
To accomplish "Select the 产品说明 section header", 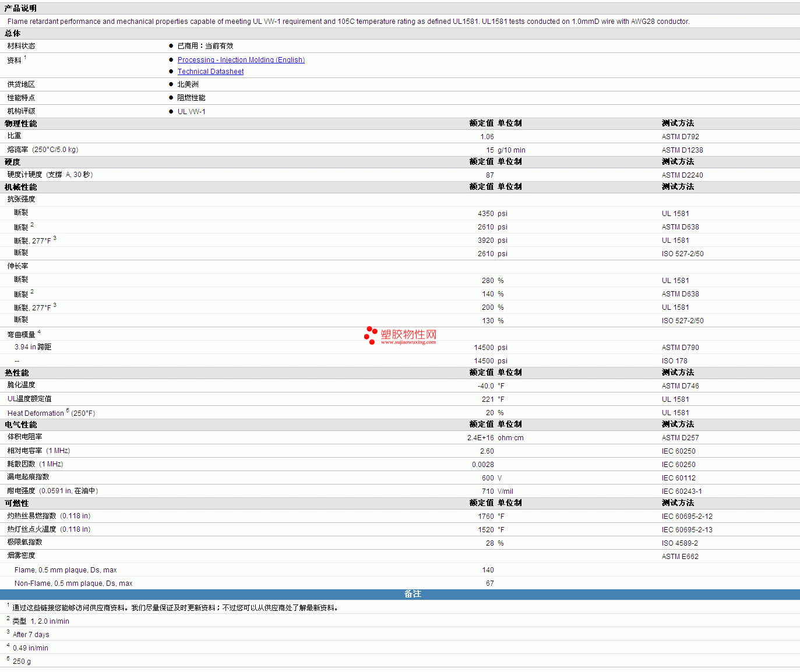I will (x=20, y=9).
